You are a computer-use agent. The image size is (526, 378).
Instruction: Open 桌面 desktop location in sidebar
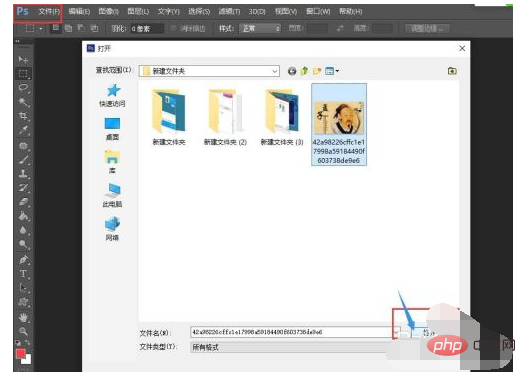112,129
